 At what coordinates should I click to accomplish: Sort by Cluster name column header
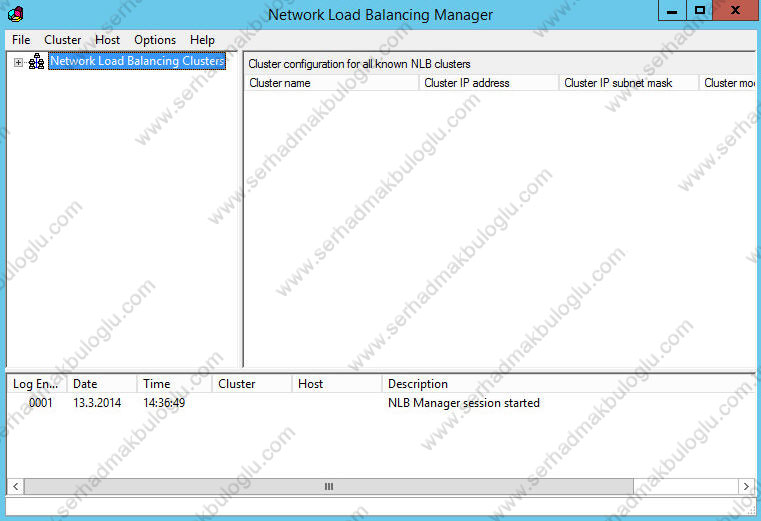331,83
